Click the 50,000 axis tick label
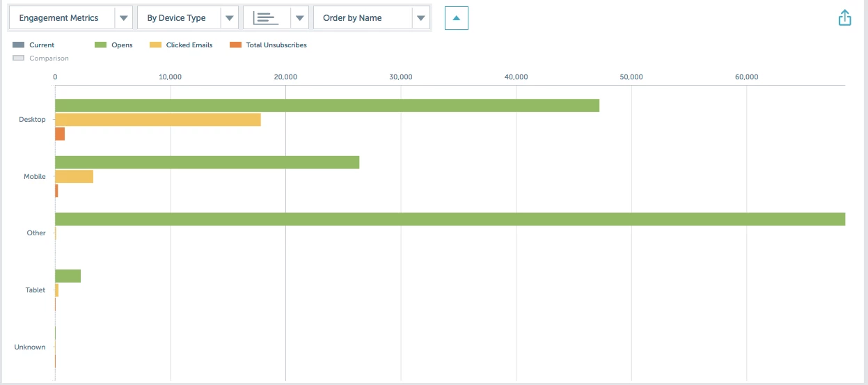 [631, 77]
